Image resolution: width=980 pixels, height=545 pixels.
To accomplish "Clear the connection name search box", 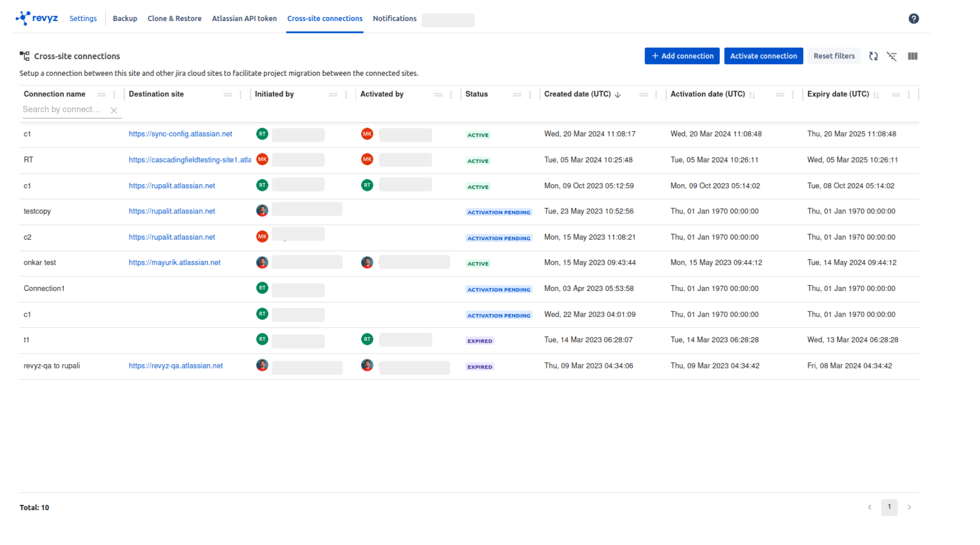I will tap(114, 110).
